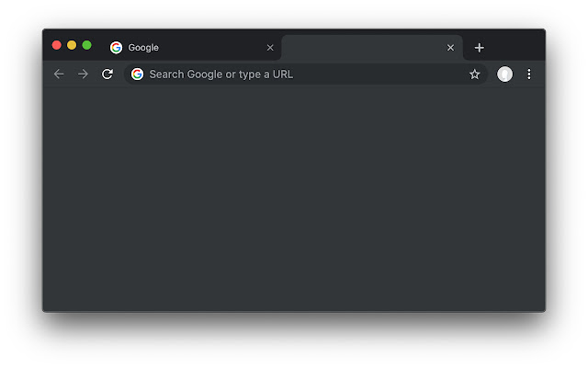
Task: Click empty tab strip space right of plus button
Action: point(516,46)
